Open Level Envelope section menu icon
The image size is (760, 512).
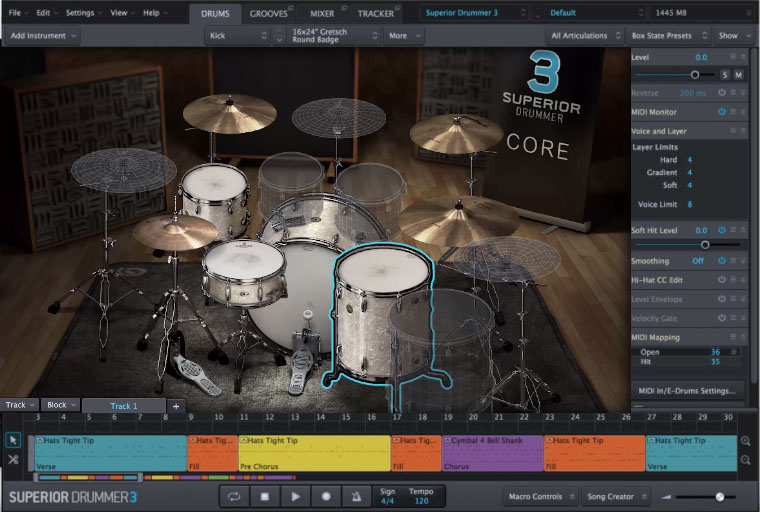pyautogui.click(x=733, y=299)
